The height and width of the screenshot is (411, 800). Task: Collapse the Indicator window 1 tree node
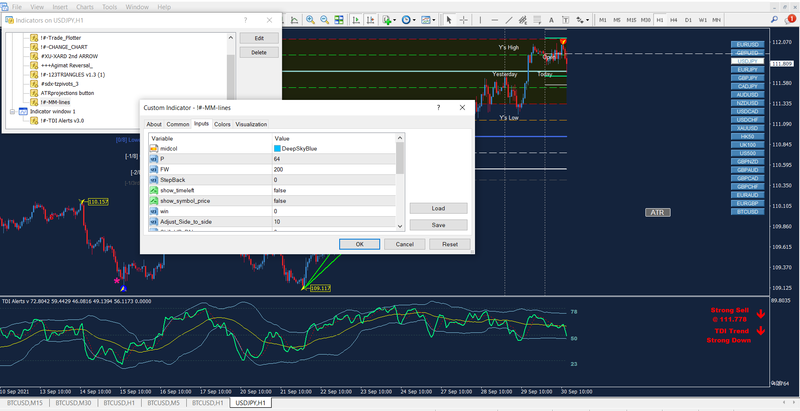10,112
